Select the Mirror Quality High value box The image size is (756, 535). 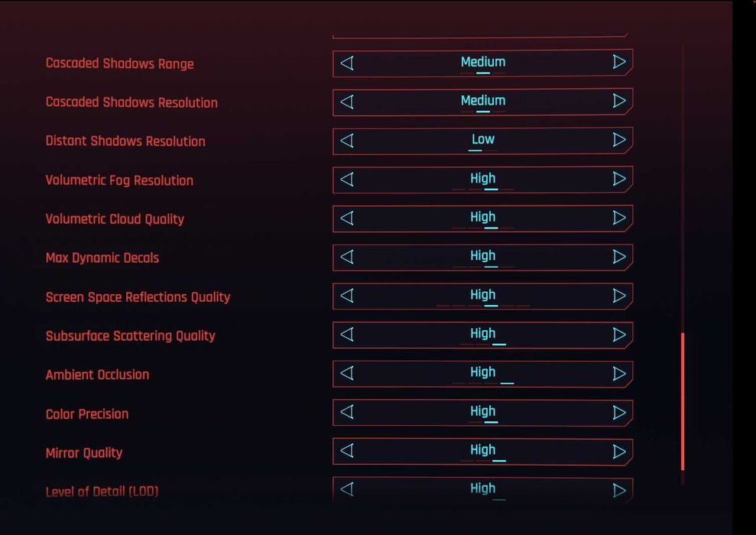click(482, 450)
